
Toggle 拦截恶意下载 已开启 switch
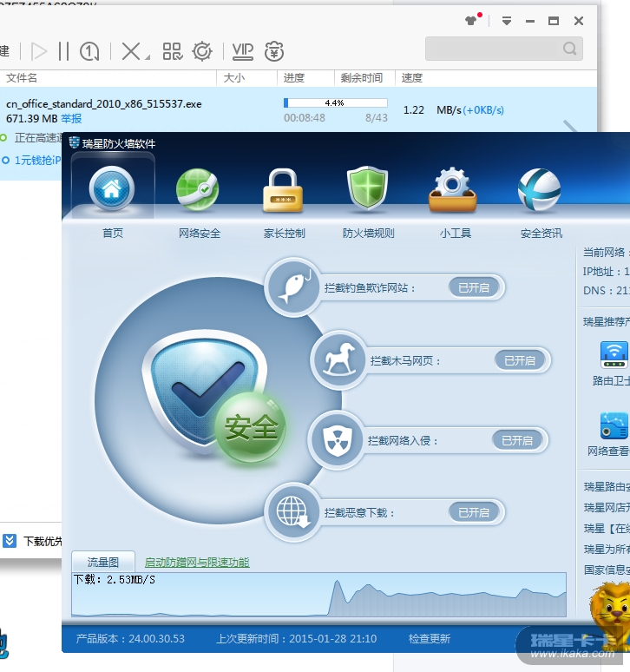[474, 512]
